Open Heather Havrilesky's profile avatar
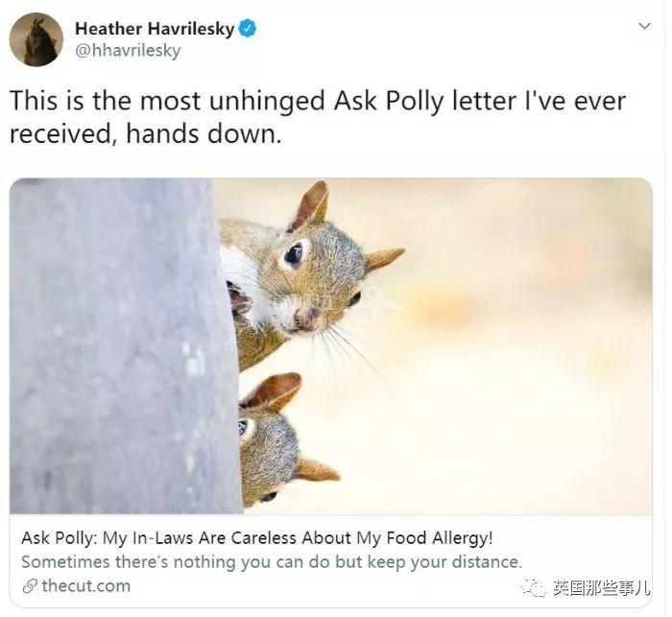 coord(36,40)
